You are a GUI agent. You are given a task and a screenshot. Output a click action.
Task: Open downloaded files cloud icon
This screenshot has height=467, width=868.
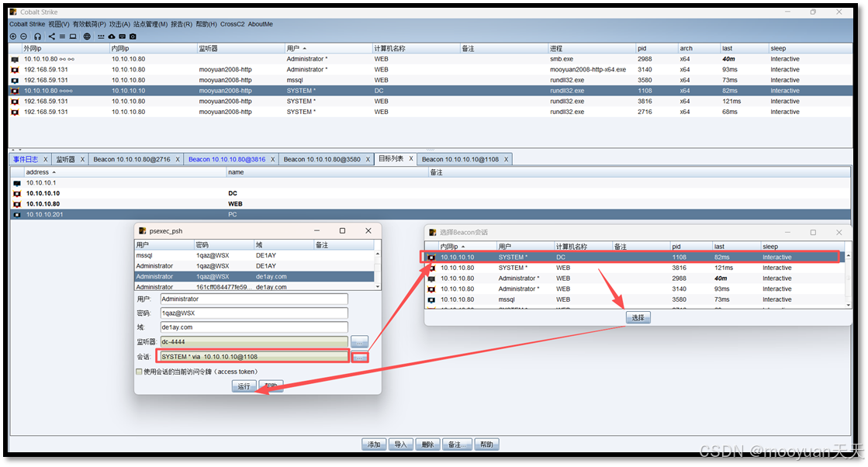coord(111,36)
